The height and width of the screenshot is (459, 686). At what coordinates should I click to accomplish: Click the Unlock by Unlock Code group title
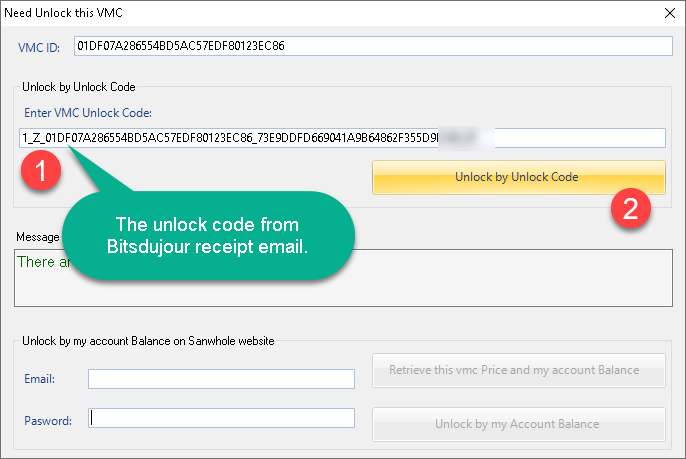[x=79, y=87]
